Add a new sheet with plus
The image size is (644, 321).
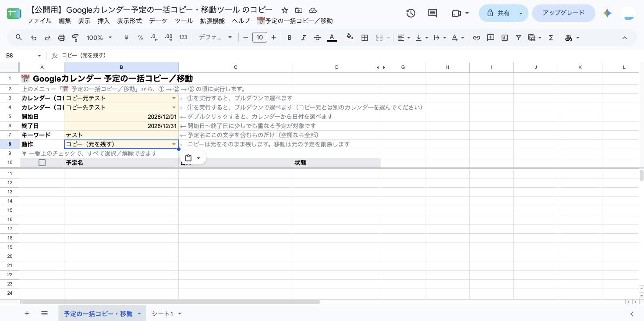27,314
